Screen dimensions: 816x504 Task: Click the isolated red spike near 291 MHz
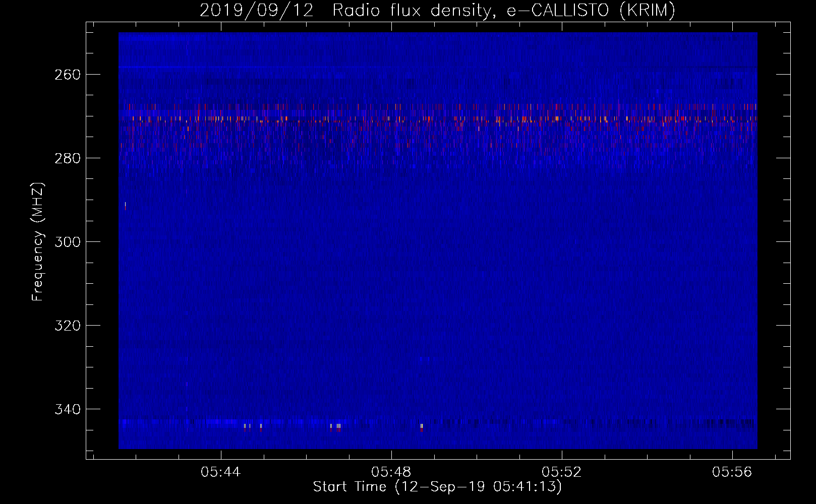coord(125,206)
